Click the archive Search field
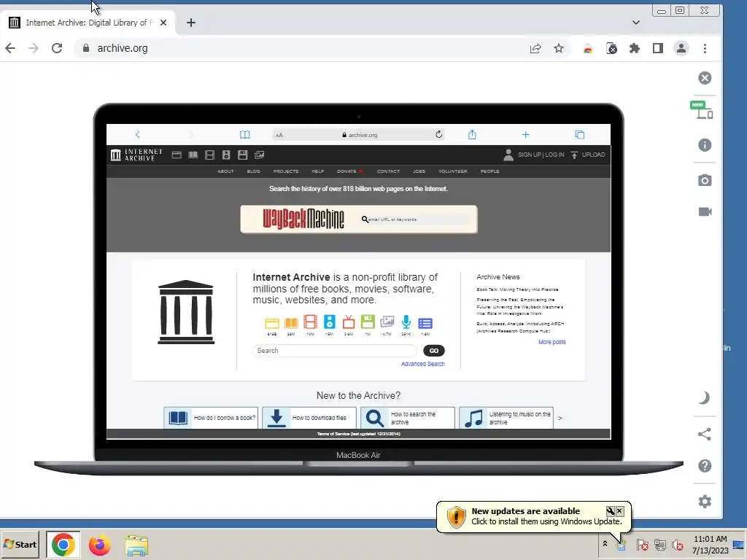The width and height of the screenshot is (747, 560). [x=334, y=351]
